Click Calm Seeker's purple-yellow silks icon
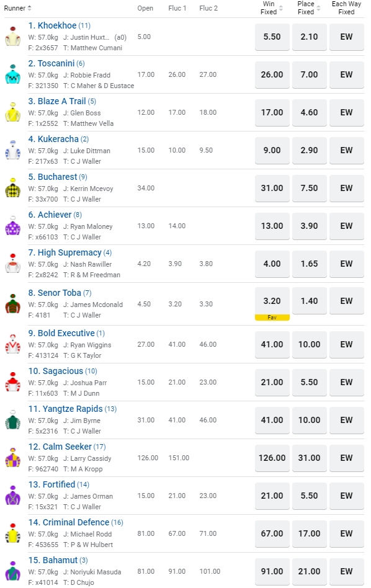Screen dimensions: 371x588 pyautogui.click(x=13, y=458)
